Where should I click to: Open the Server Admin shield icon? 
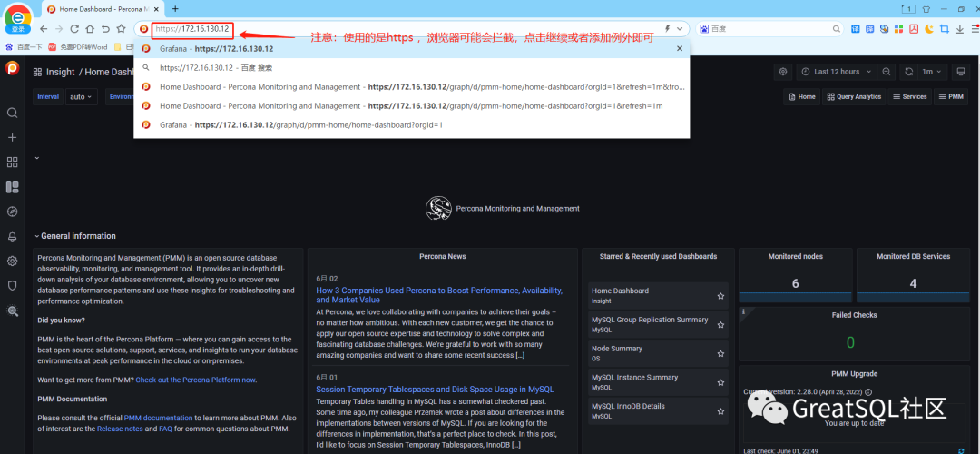[12, 285]
